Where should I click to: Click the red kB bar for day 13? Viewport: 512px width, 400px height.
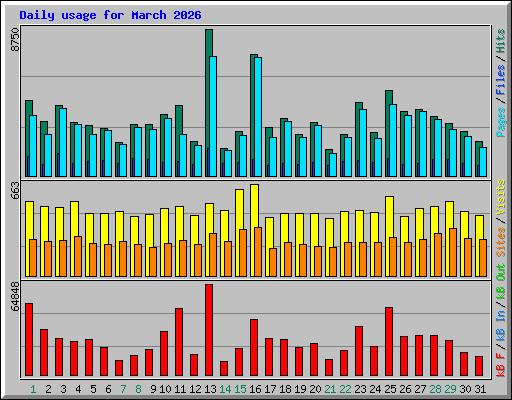[x=209, y=330]
